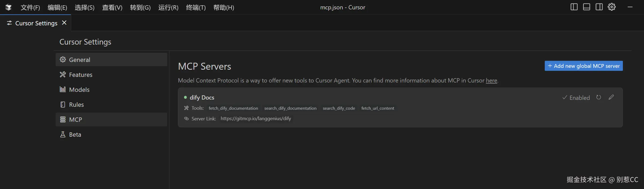
Task: Follow the 'here' MCP info link
Action: [x=491, y=80]
